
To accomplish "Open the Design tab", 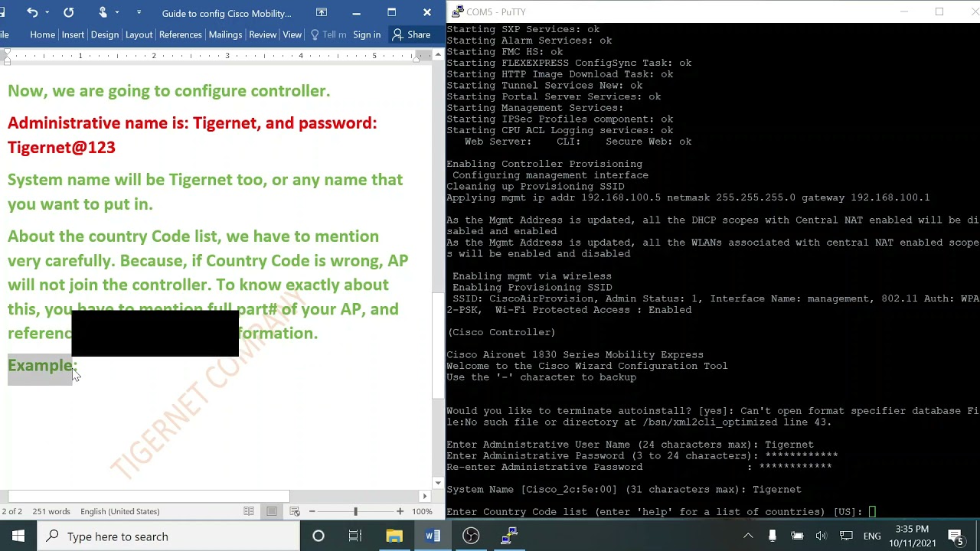I will pos(105,34).
